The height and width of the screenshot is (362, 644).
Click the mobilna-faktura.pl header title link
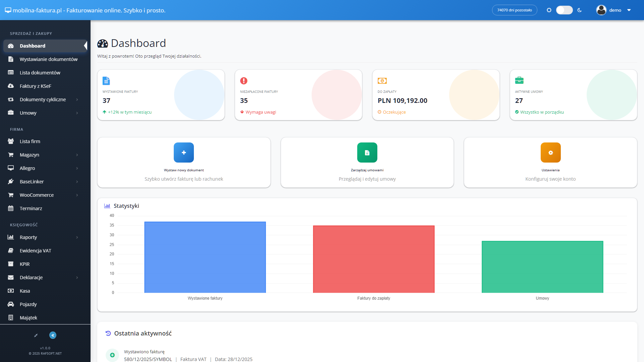coord(86,10)
